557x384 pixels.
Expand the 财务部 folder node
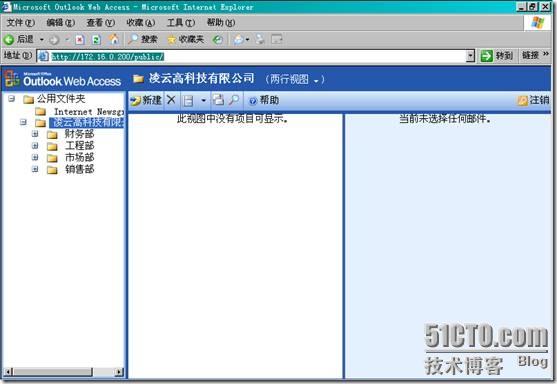point(35,134)
